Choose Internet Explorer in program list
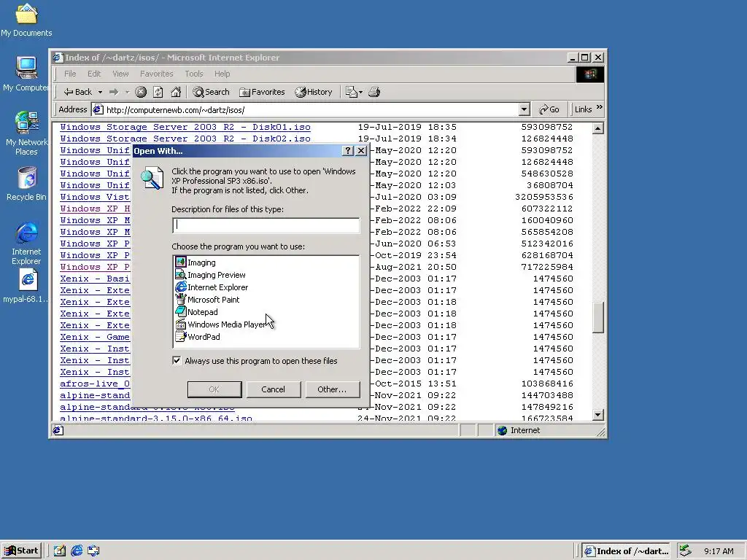747x560 pixels. 212,287
